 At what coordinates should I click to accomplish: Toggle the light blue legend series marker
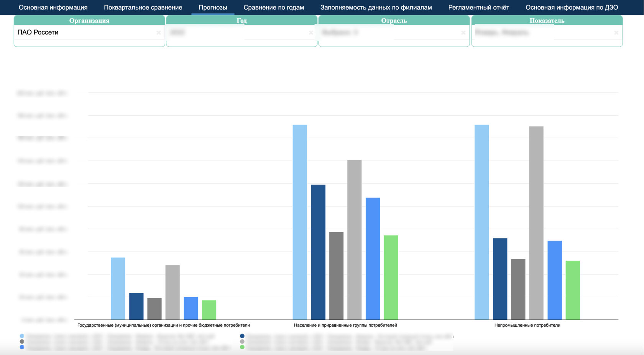pyautogui.click(x=22, y=336)
